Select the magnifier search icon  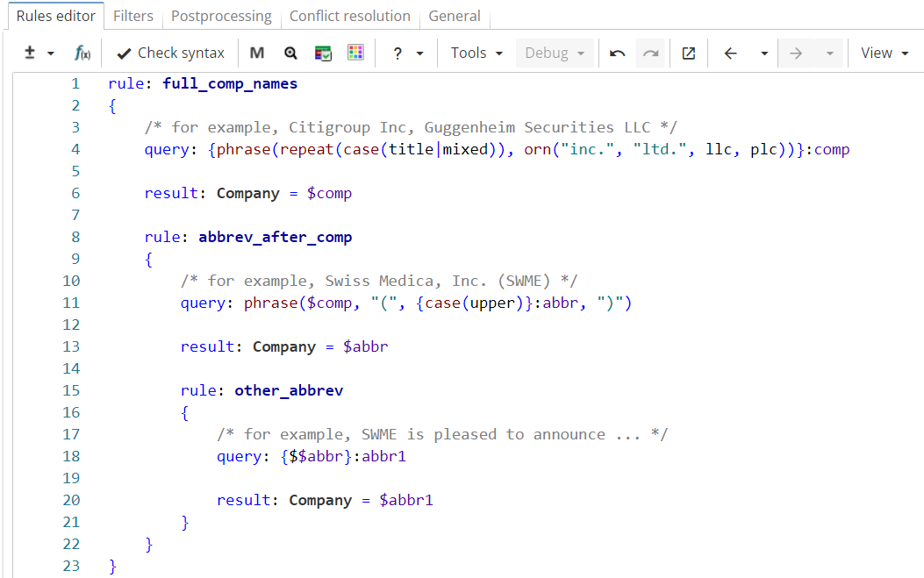click(x=290, y=53)
